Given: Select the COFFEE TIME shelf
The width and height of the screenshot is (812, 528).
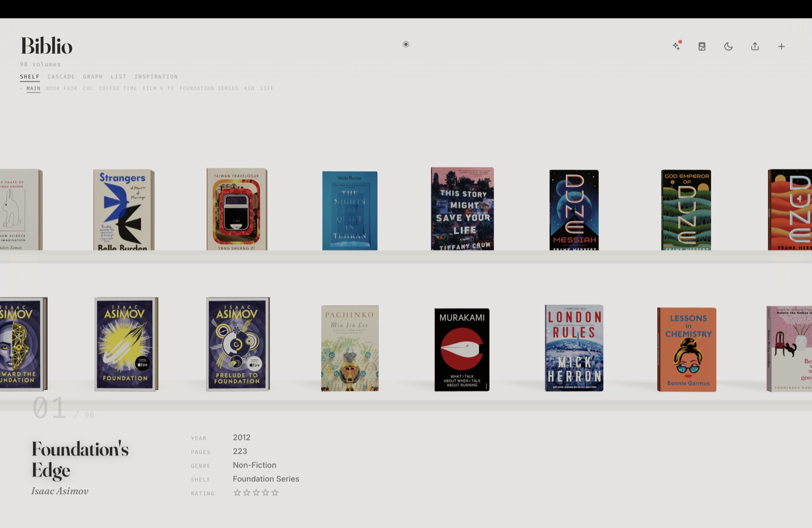Looking at the screenshot, I should [118, 88].
